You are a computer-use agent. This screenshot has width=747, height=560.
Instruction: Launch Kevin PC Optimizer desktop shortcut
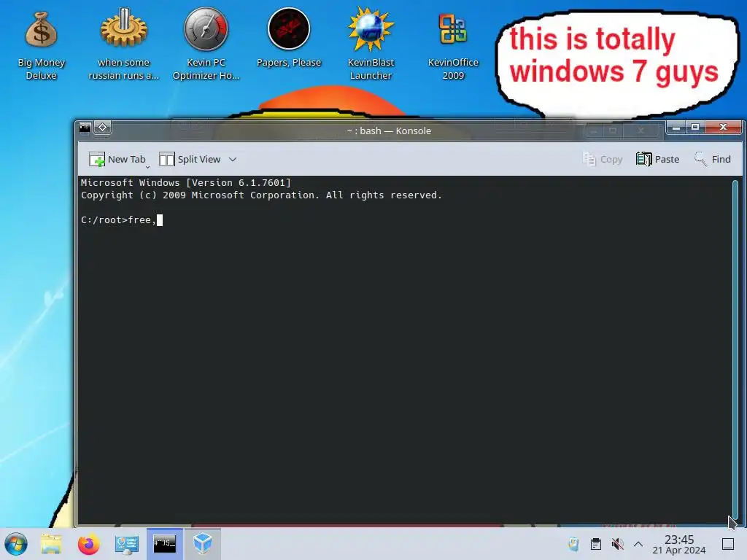[x=206, y=44]
